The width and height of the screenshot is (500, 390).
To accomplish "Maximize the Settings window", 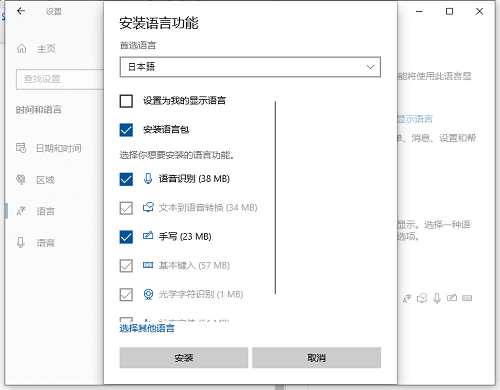I will [x=449, y=11].
